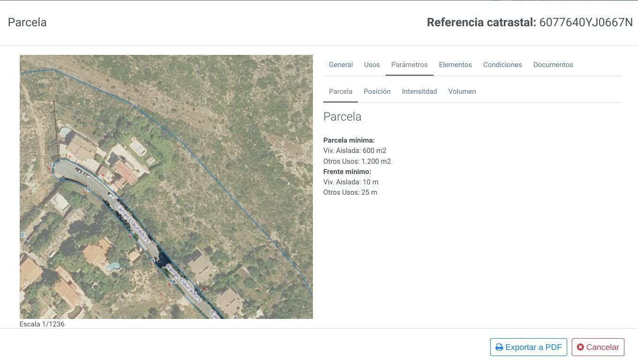
Task: Show the Condiciones tab
Action: click(502, 65)
